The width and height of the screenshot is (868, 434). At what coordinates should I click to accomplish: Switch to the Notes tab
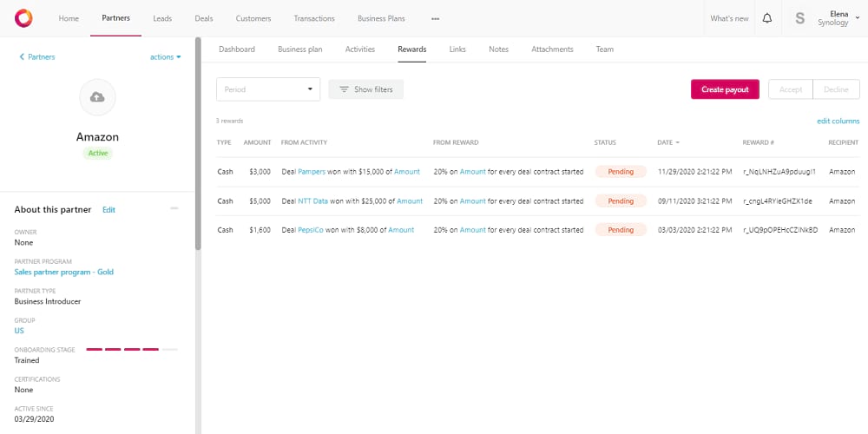pos(498,49)
